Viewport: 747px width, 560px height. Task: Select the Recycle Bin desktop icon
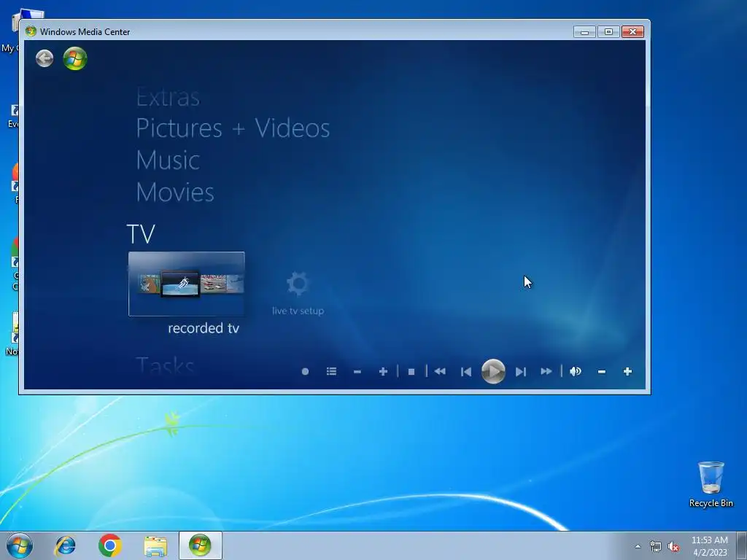click(711, 484)
